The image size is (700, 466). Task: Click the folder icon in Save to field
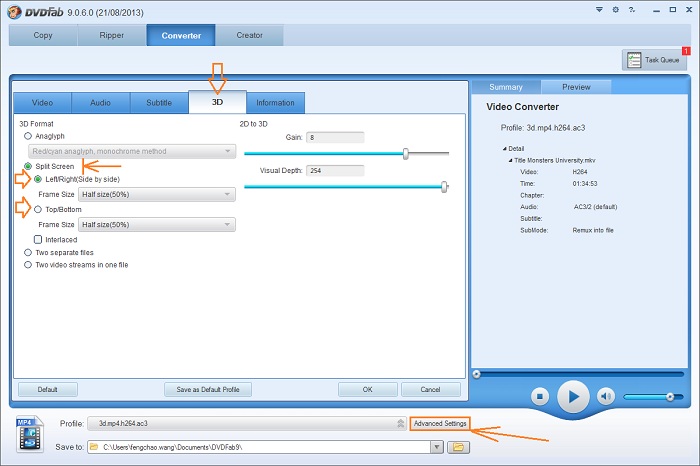(x=94, y=447)
